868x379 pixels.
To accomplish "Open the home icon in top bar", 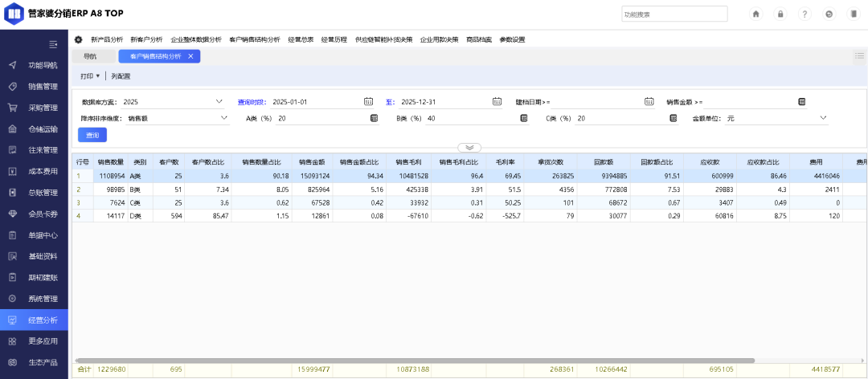I will pyautogui.click(x=755, y=14).
